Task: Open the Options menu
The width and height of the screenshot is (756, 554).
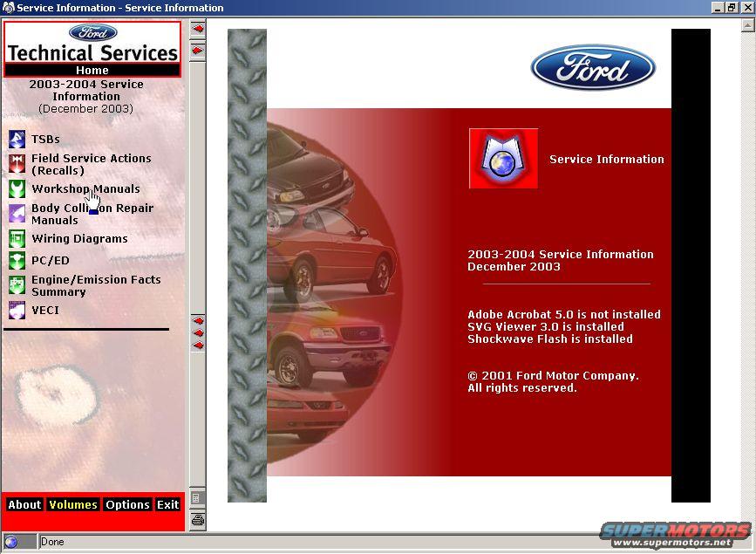Action: point(127,504)
